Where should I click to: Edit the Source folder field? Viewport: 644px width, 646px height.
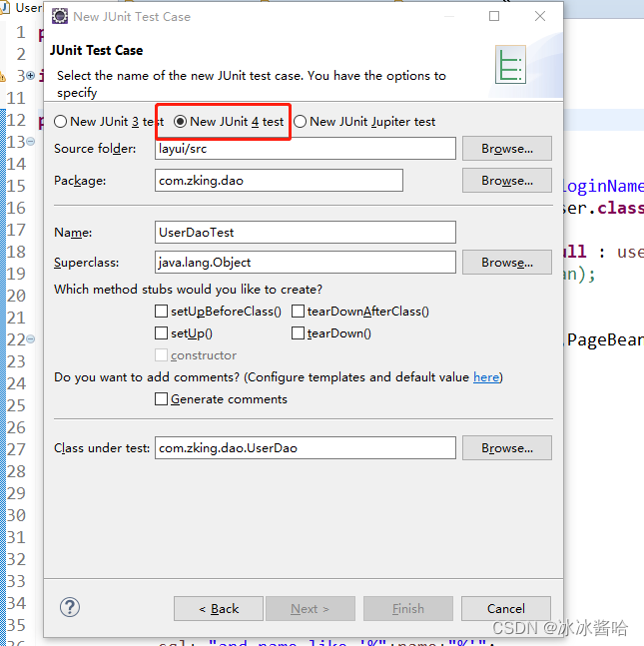pos(306,149)
